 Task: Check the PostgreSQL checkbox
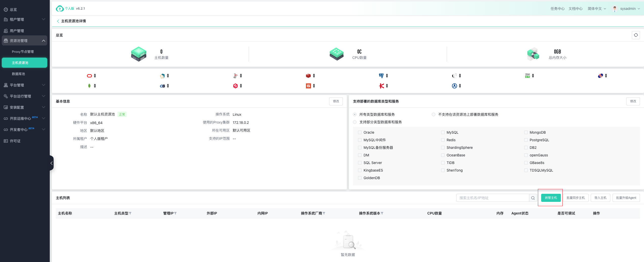coord(526,140)
